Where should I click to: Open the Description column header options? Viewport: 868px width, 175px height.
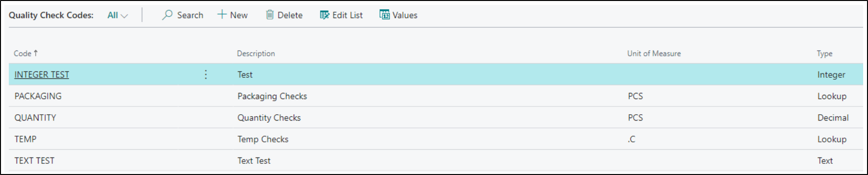click(x=256, y=53)
